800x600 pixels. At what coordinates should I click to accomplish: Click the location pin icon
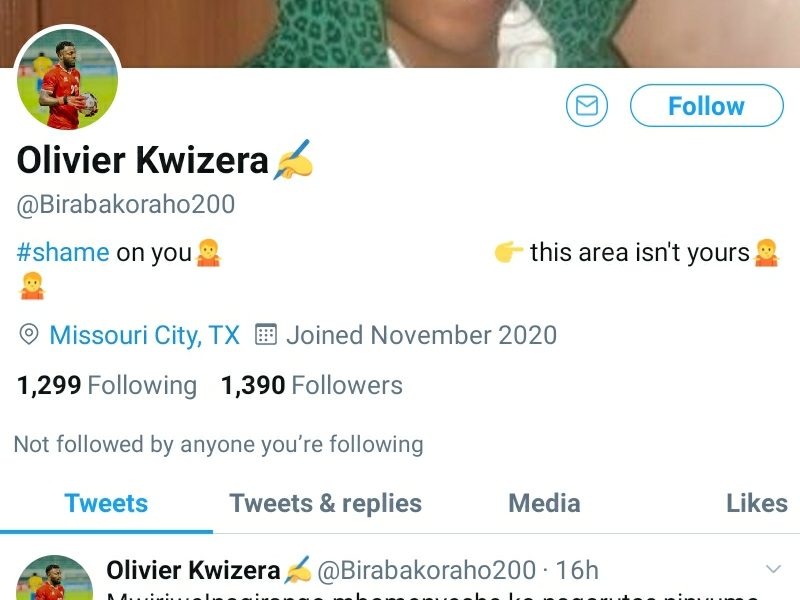(29, 335)
